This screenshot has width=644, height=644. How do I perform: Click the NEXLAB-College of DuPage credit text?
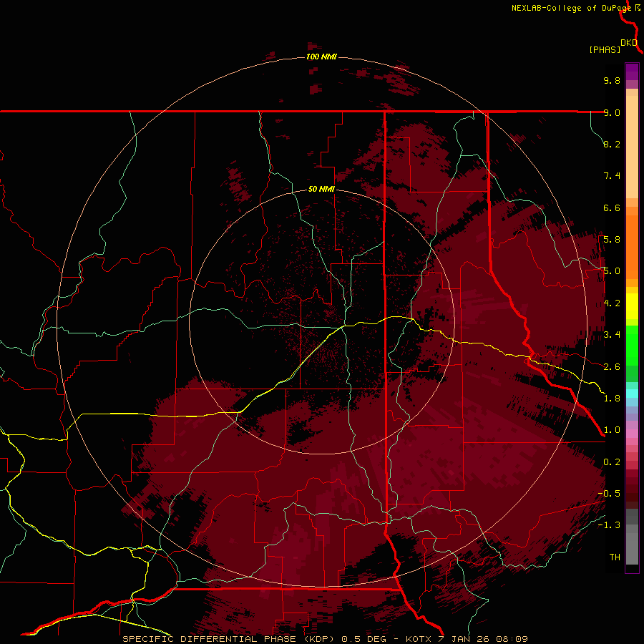572,8
